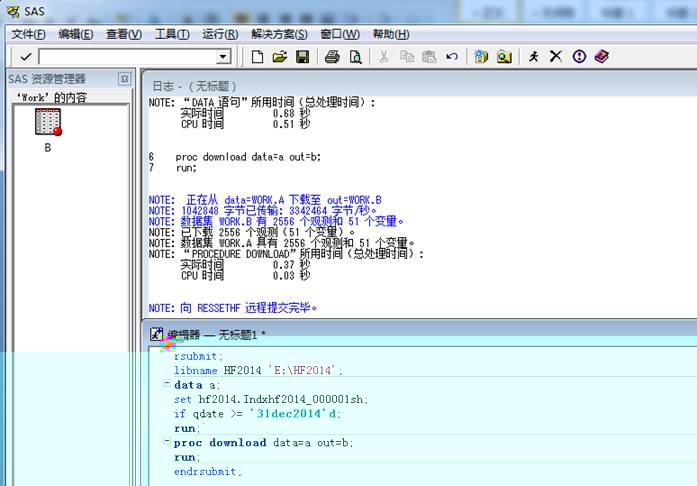Open the 运行(R) menu
The height and width of the screenshot is (486, 697).
tap(220, 34)
